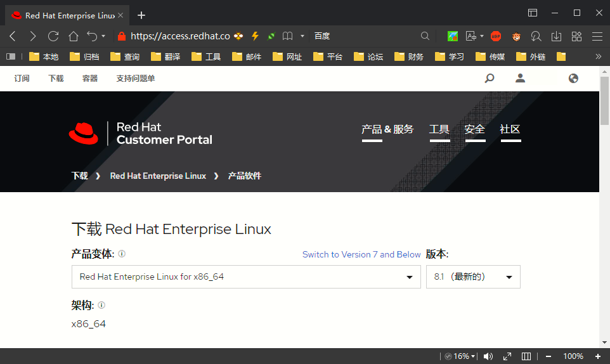610x364 pixels.
Task: Click the monkey face extension icon
Action: (516, 36)
